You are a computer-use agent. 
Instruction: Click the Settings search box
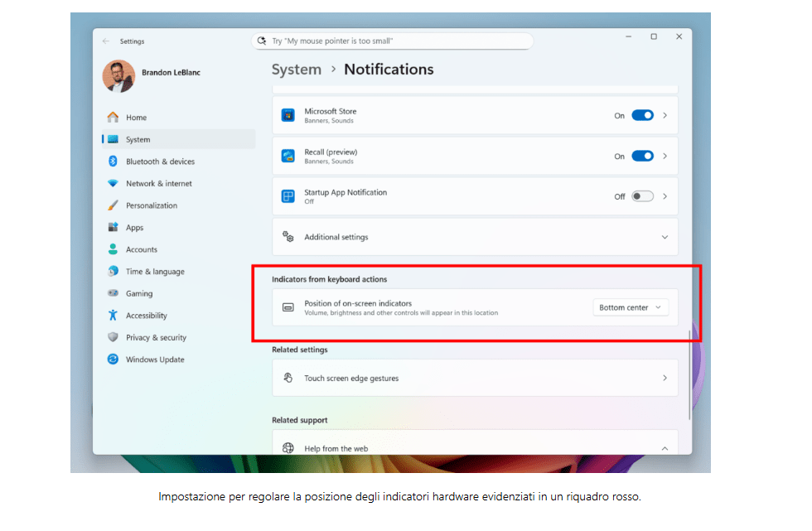(x=392, y=41)
